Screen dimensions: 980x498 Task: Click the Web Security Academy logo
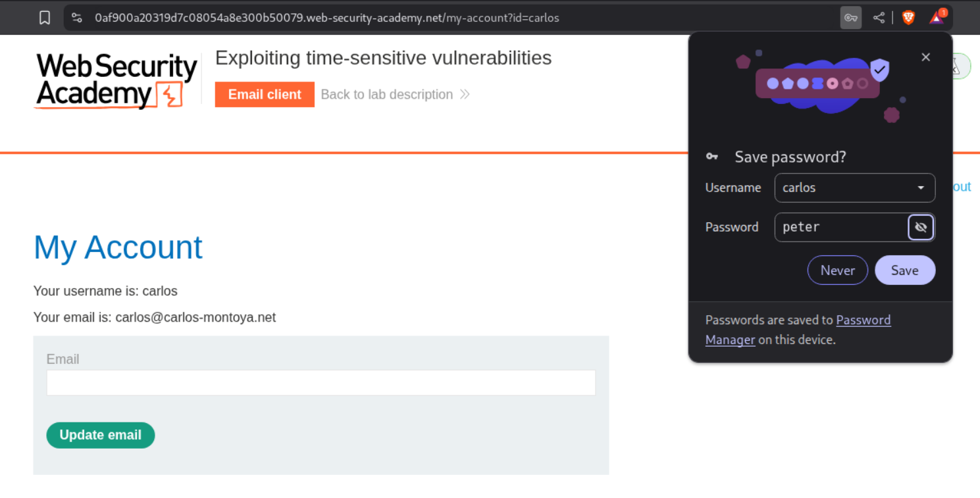pos(116,81)
